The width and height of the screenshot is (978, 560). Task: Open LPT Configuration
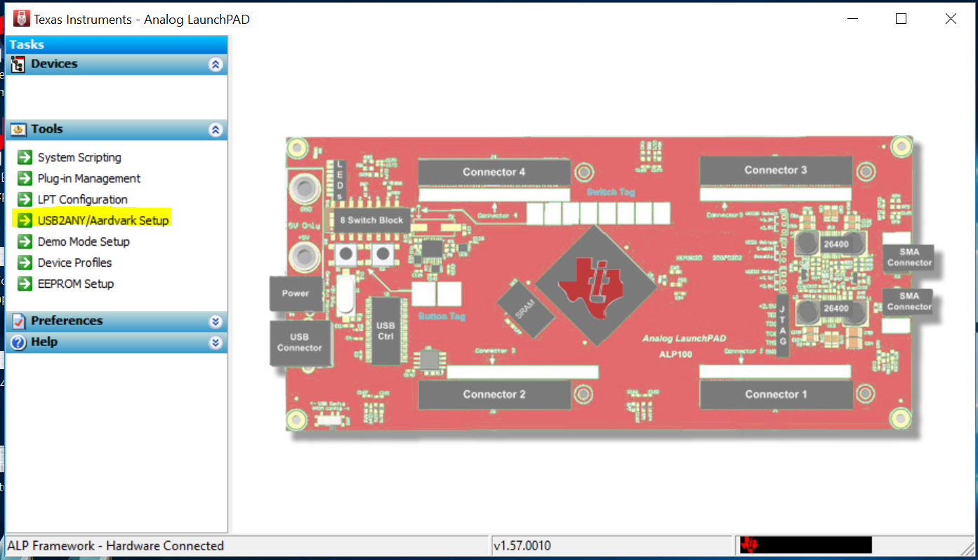click(83, 199)
